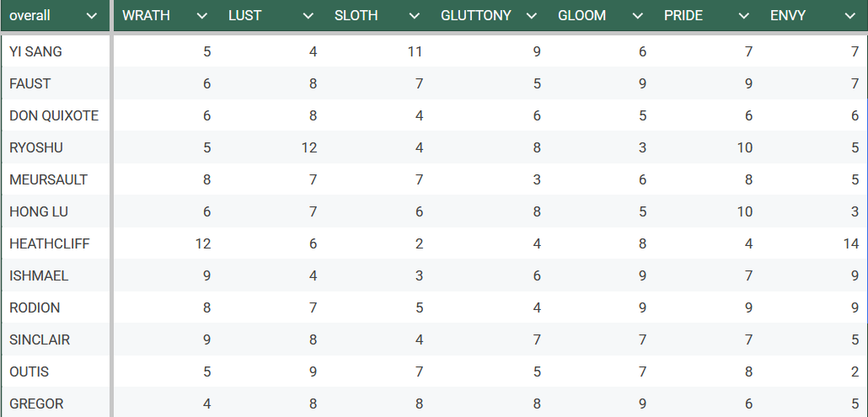Select the RODION row label
The image size is (868, 417).
click(x=35, y=307)
